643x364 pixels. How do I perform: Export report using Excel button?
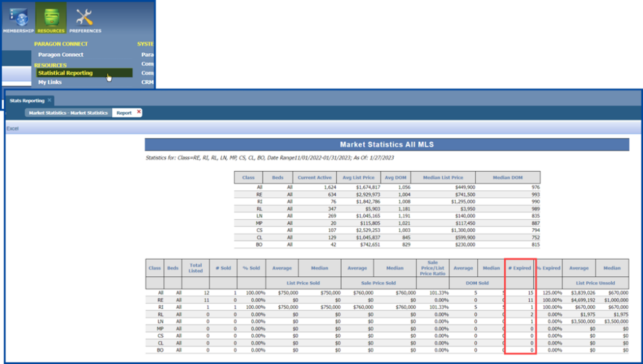coord(13,128)
